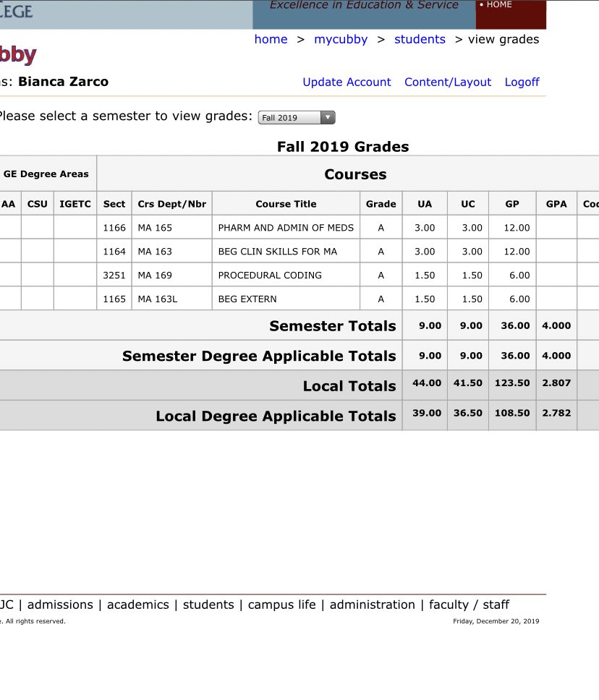The height and width of the screenshot is (700, 599).
Task: Click the Local Degree Applicable Totals label
Action: click(276, 416)
